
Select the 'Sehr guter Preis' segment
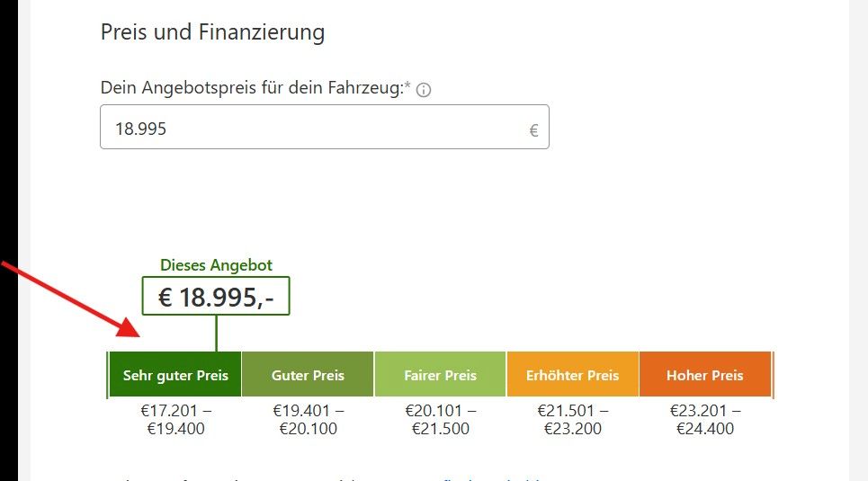point(175,375)
